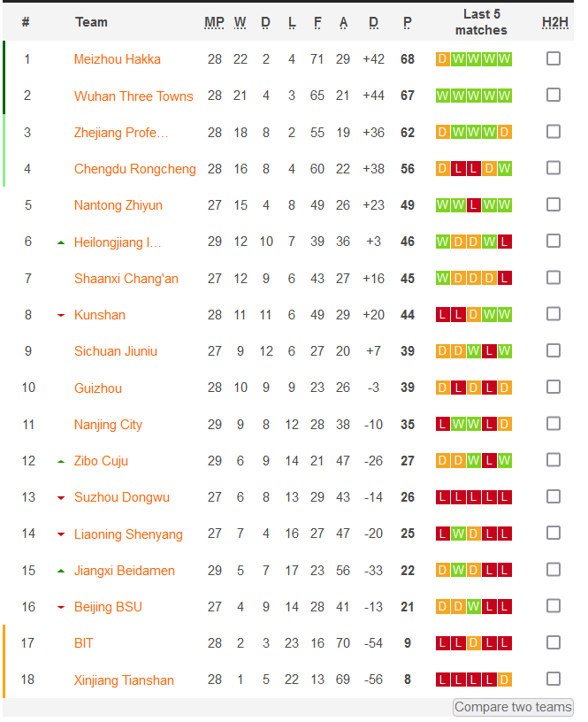This screenshot has height=722, width=588.
Task: Click the H2H column header
Action: coord(554,22)
